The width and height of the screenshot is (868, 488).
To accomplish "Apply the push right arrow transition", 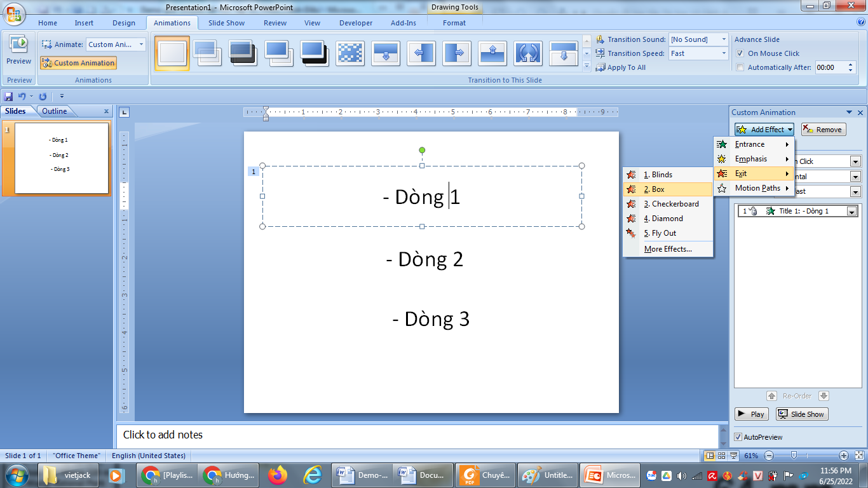I will [x=457, y=53].
